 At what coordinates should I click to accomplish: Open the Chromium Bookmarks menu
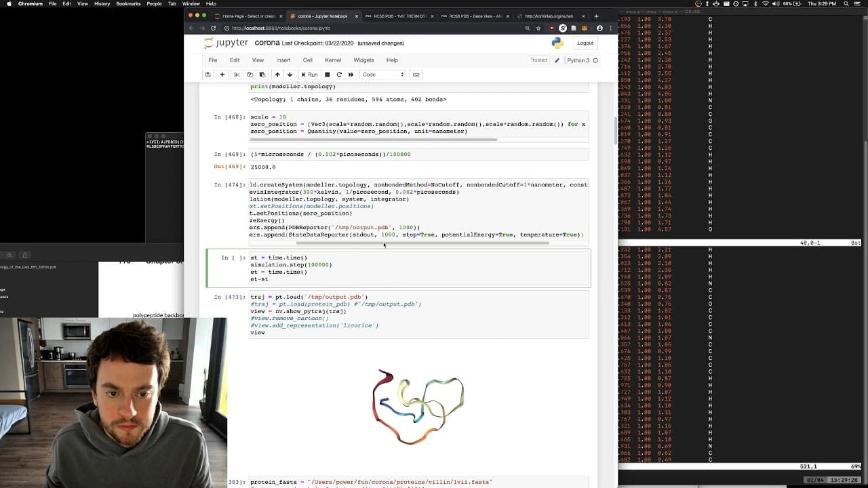(x=128, y=4)
